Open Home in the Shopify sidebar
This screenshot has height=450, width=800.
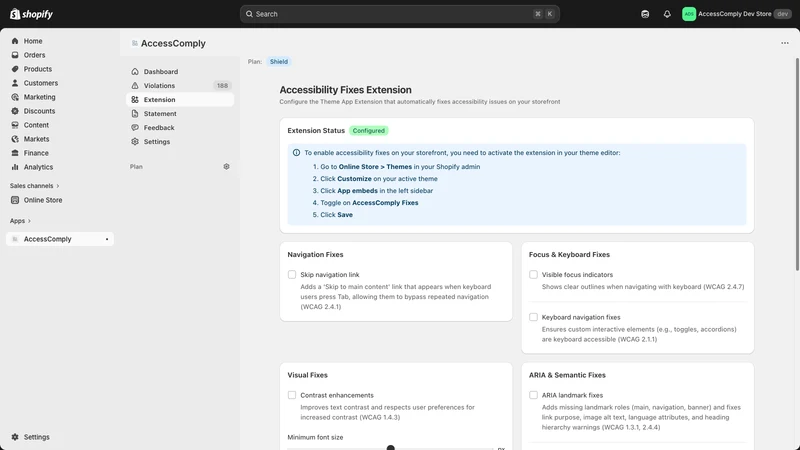60,41
